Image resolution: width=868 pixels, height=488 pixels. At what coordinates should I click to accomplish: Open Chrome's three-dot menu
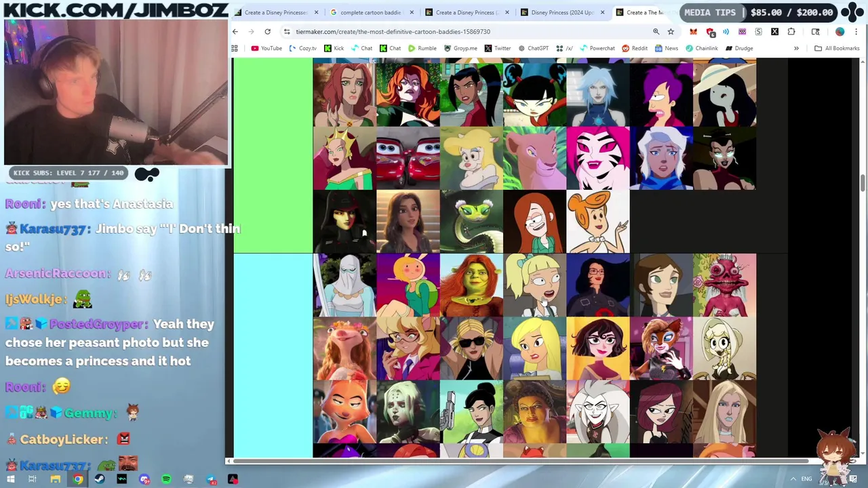tap(856, 31)
